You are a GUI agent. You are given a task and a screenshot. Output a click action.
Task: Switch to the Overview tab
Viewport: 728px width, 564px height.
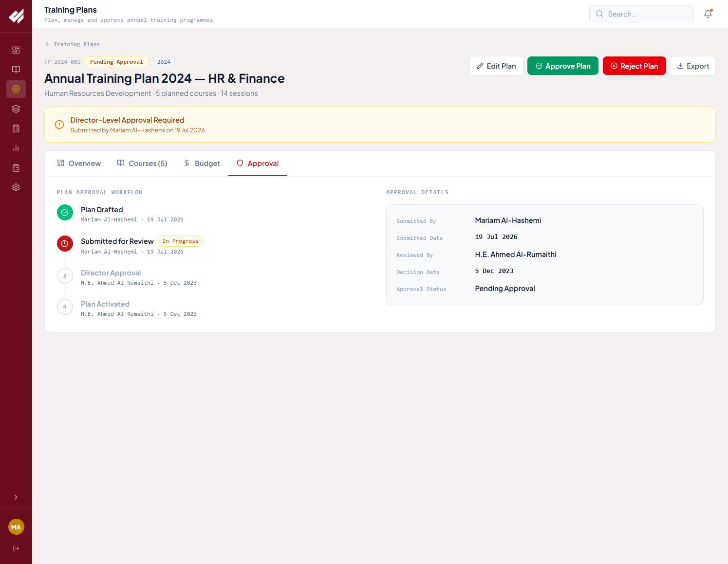[x=79, y=164]
